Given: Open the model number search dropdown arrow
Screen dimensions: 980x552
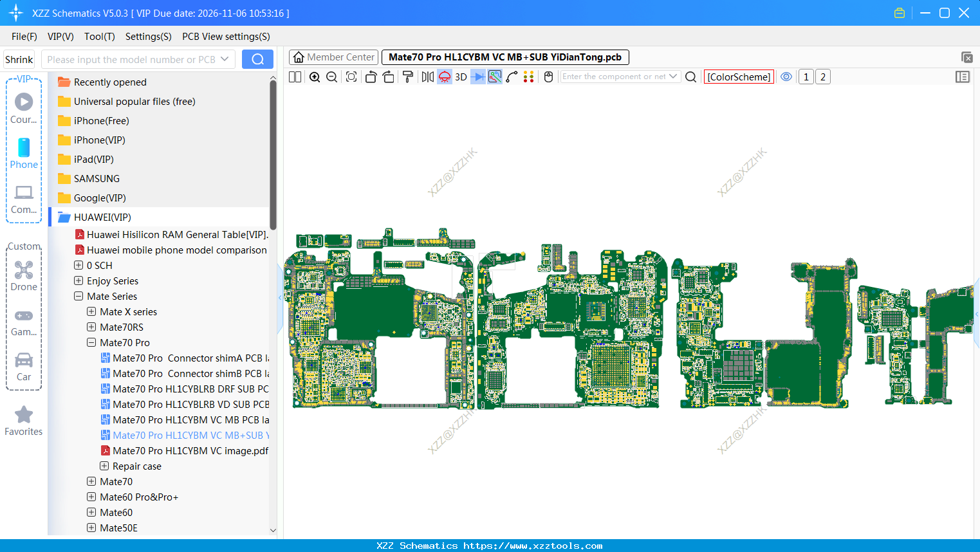Looking at the screenshot, I should [225, 59].
